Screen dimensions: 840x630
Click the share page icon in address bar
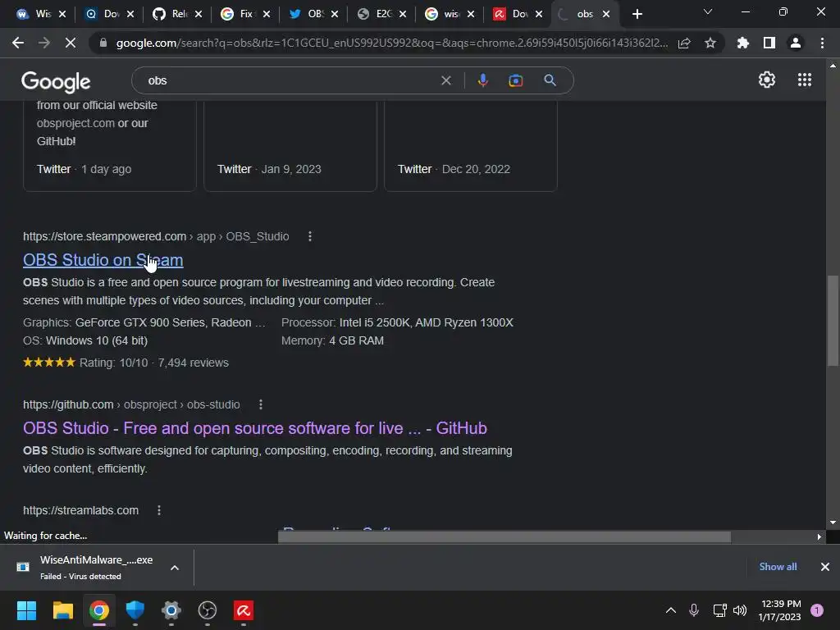pos(684,43)
